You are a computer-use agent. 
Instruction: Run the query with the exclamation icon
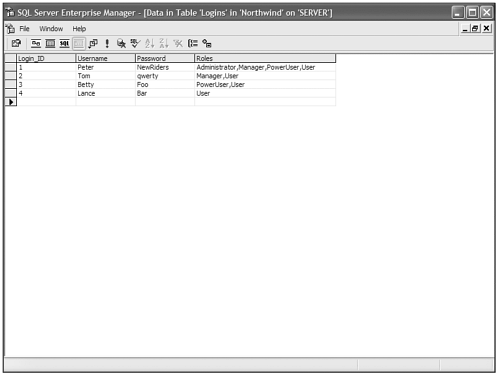tap(107, 43)
